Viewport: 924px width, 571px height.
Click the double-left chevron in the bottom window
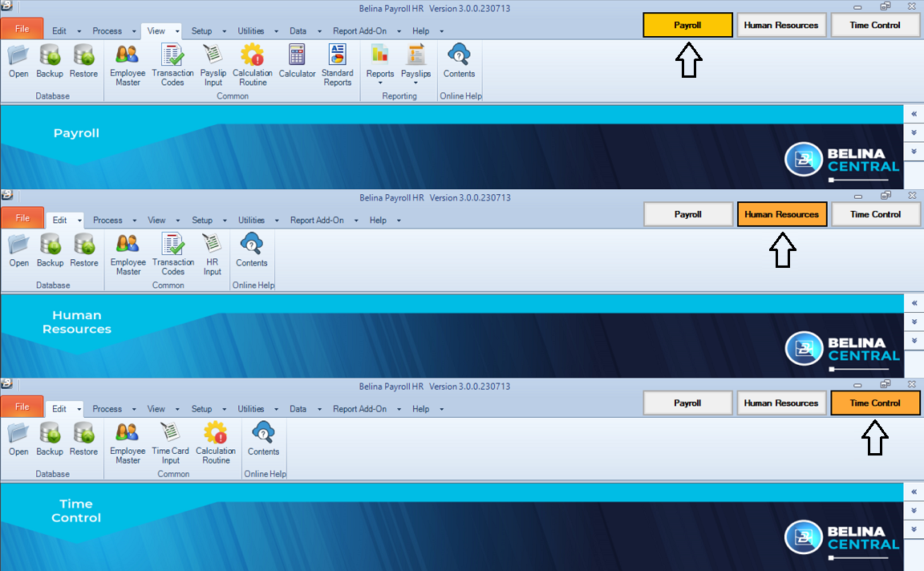click(x=914, y=492)
